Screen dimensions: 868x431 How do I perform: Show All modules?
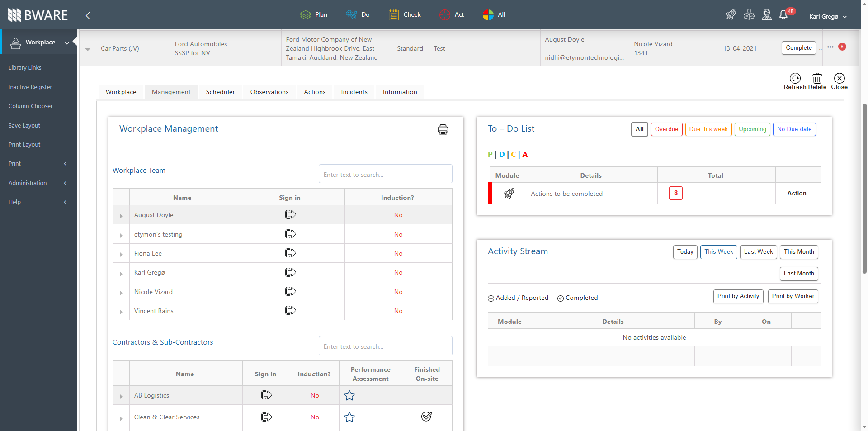(494, 15)
